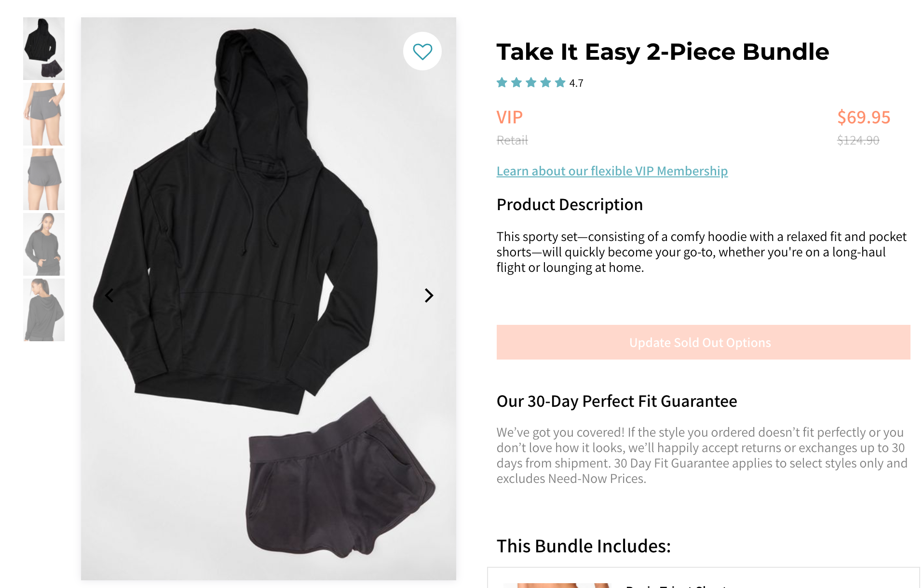This screenshot has height=588, width=924.
Task: Click the previous image arrow
Action: (109, 295)
